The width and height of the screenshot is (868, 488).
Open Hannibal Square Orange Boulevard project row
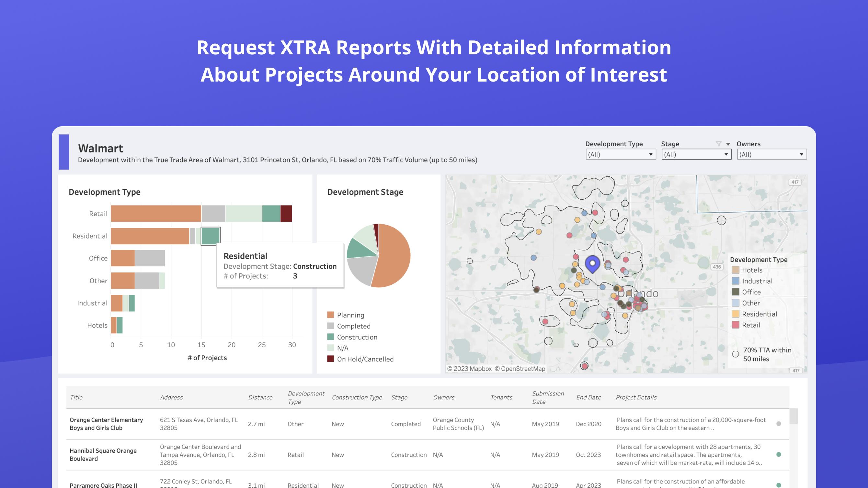point(428,455)
